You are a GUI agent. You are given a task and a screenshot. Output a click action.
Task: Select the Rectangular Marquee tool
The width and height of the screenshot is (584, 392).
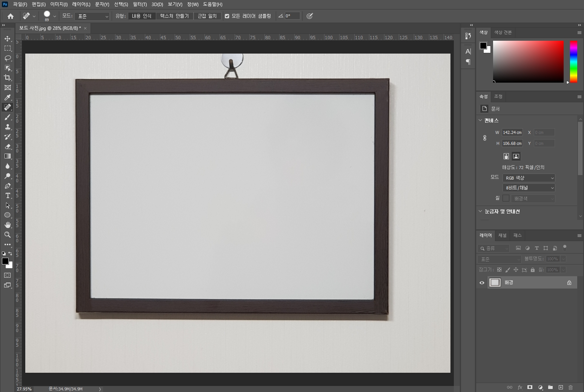click(x=8, y=48)
